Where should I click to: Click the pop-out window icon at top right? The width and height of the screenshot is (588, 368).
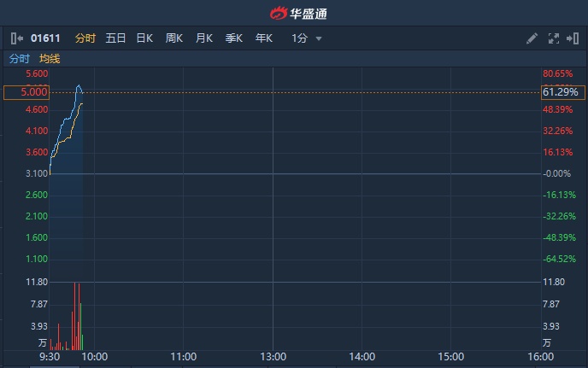coord(572,38)
